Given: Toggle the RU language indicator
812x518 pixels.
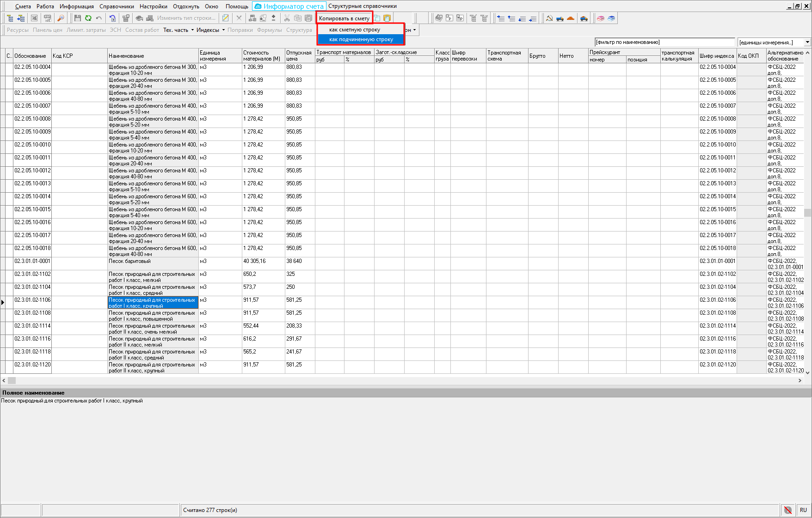Looking at the screenshot, I should (803, 510).
